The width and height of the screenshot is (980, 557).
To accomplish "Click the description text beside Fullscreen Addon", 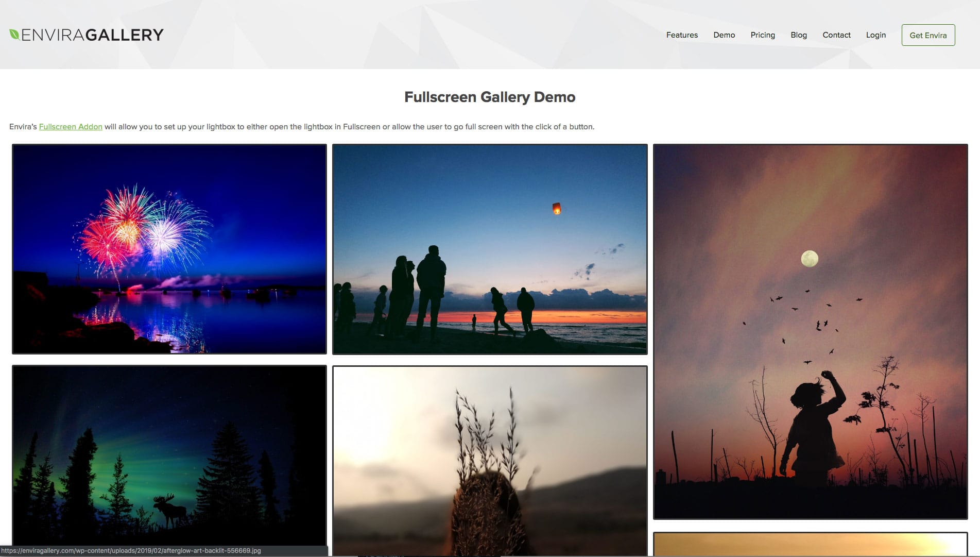I will click(x=349, y=127).
